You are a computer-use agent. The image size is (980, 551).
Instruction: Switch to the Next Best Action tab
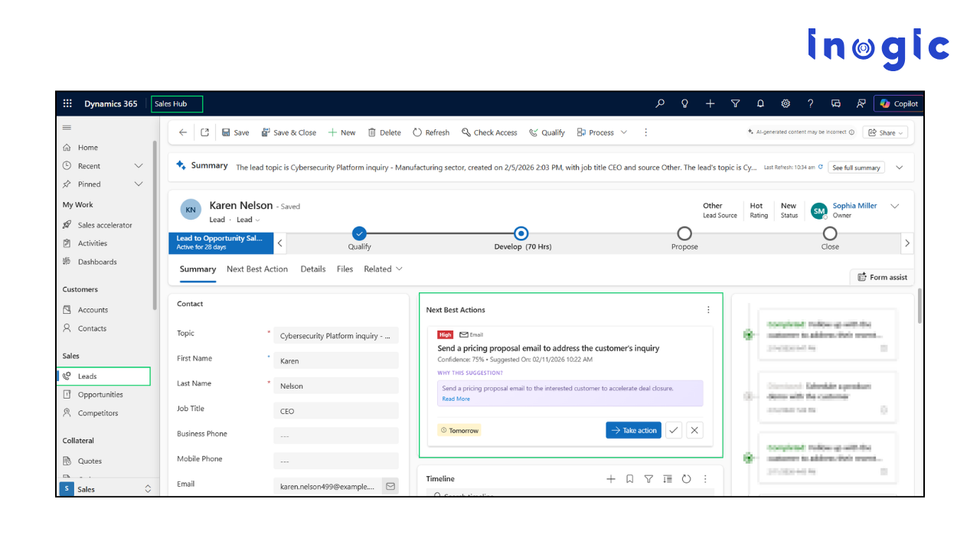(257, 269)
